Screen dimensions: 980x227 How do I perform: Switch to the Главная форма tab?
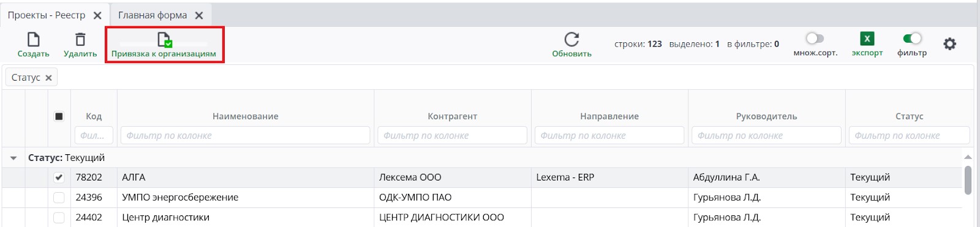[x=153, y=15]
